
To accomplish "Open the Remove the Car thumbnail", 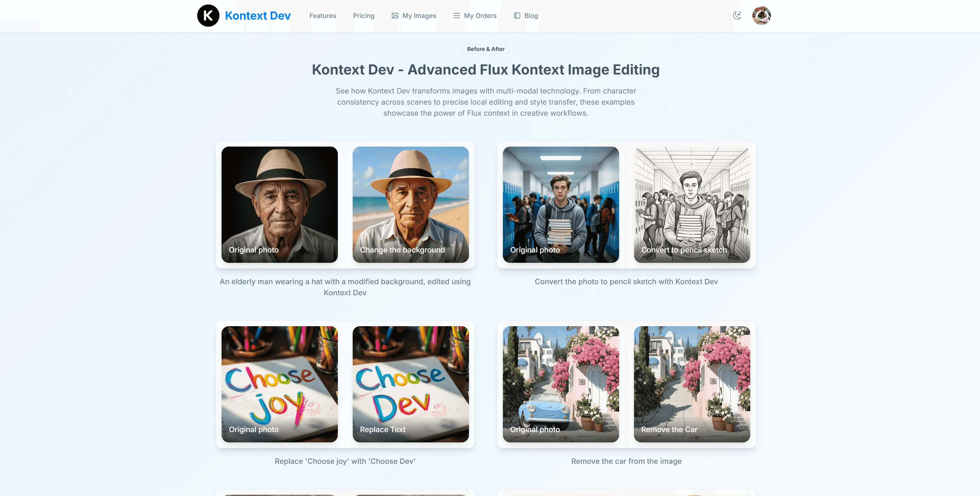I will [692, 384].
